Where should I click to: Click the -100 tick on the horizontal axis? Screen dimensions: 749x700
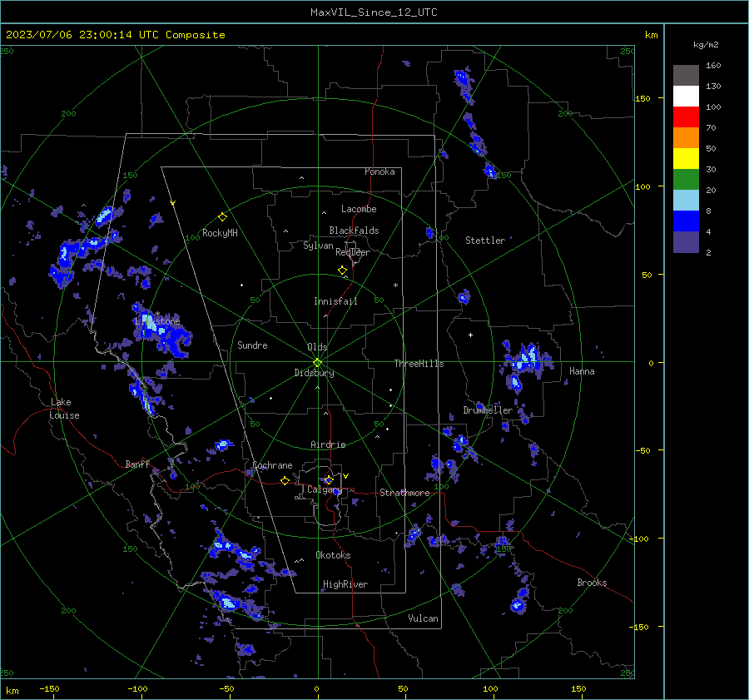point(137,688)
